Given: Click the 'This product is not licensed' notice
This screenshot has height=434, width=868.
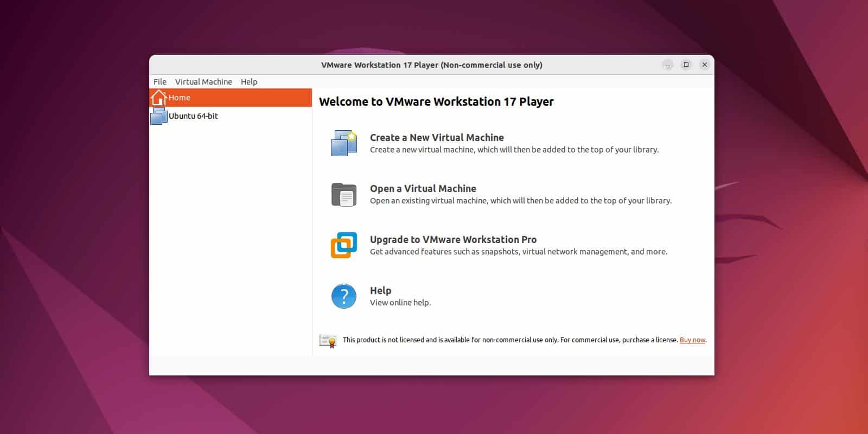Looking at the screenshot, I should pyautogui.click(x=510, y=340).
